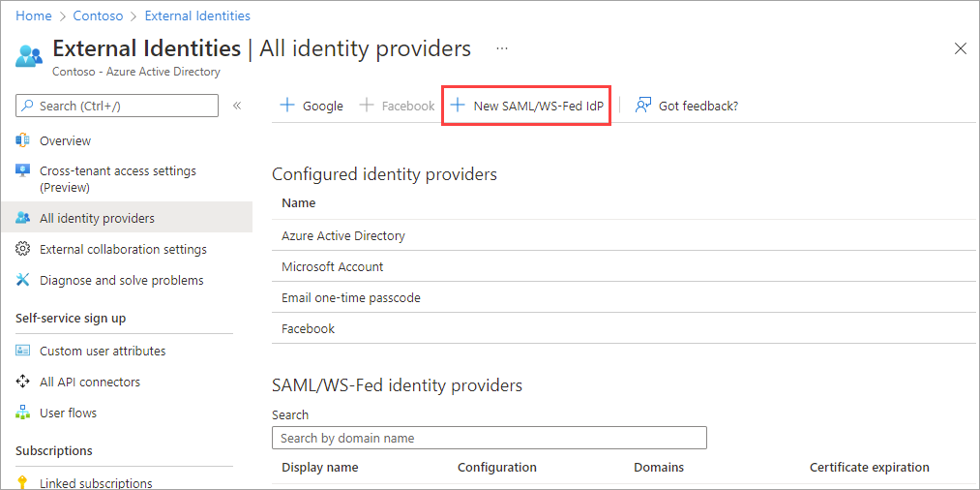Click the sidebar Search box
Screen dimensions: 980x490
pyautogui.click(x=117, y=106)
